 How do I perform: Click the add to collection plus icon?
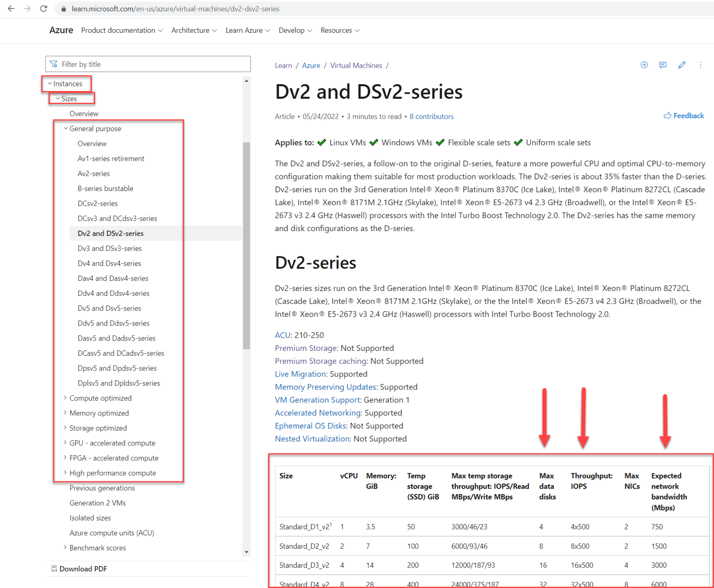click(x=644, y=65)
